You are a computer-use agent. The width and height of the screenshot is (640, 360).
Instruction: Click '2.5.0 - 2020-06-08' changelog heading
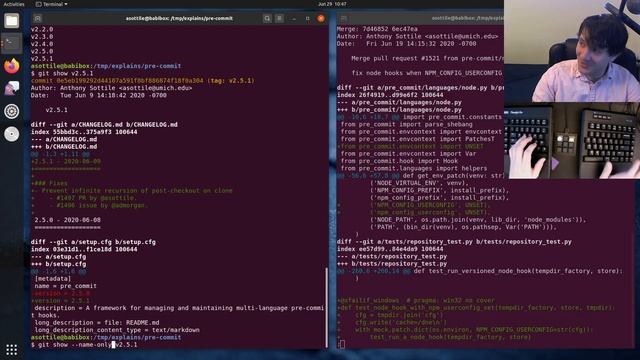[x=67, y=220]
